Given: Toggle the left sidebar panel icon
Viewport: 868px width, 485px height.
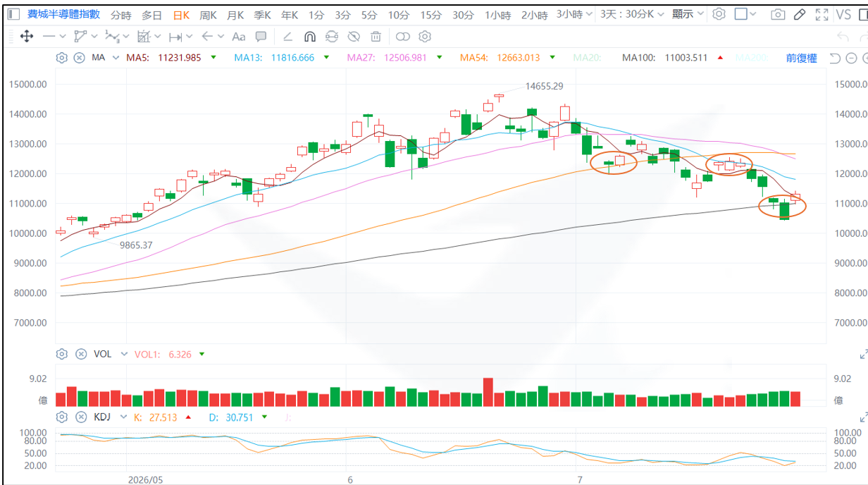Looking at the screenshot, I should [x=14, y=14].
